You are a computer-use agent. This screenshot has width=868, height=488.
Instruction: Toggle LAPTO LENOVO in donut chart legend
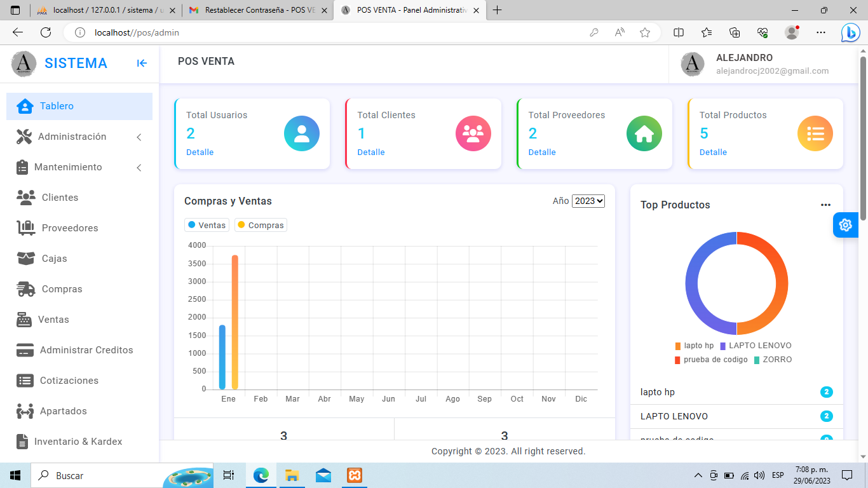coord(756,346)
